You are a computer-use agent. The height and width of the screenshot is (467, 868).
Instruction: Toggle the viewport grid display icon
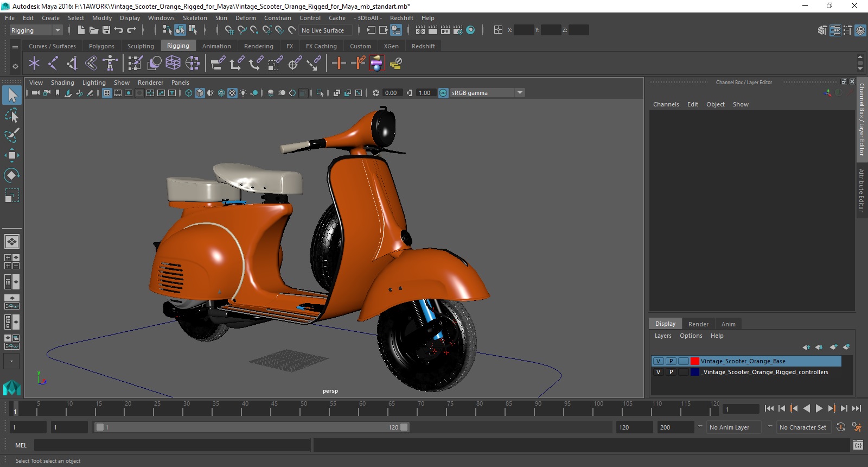(x=107, y=93)
